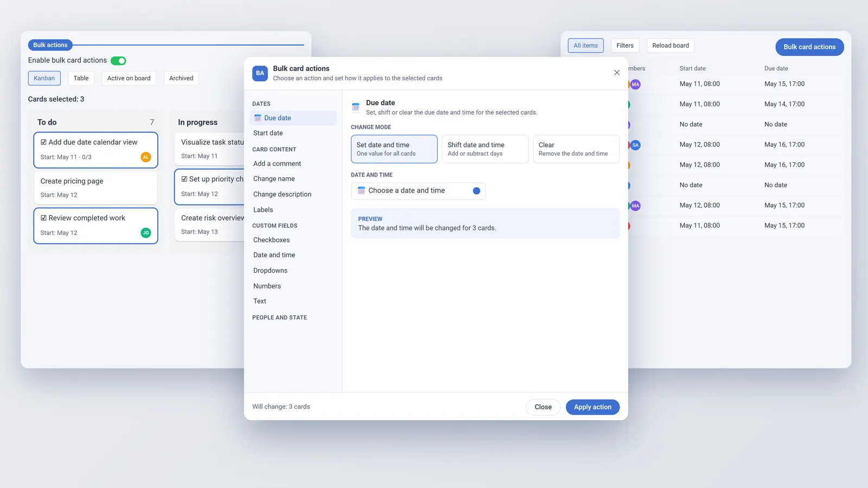Open the Checkboxes custom field action
868x488 pixels.
coord(293,240)
